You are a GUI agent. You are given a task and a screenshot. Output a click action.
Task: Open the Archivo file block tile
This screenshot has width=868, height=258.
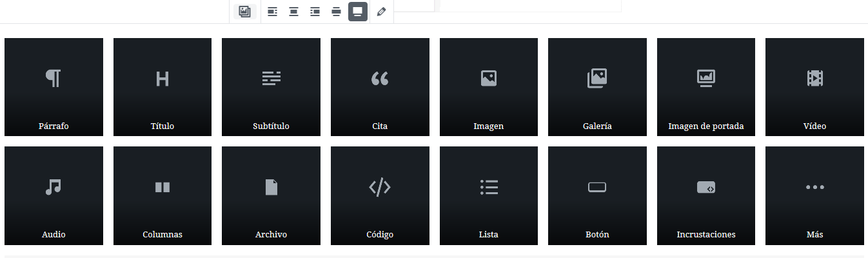coord(271,195)
